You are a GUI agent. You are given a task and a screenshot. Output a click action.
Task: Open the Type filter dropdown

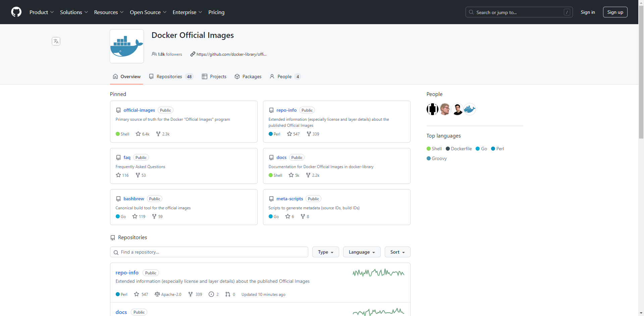click(x=326, y=252)
